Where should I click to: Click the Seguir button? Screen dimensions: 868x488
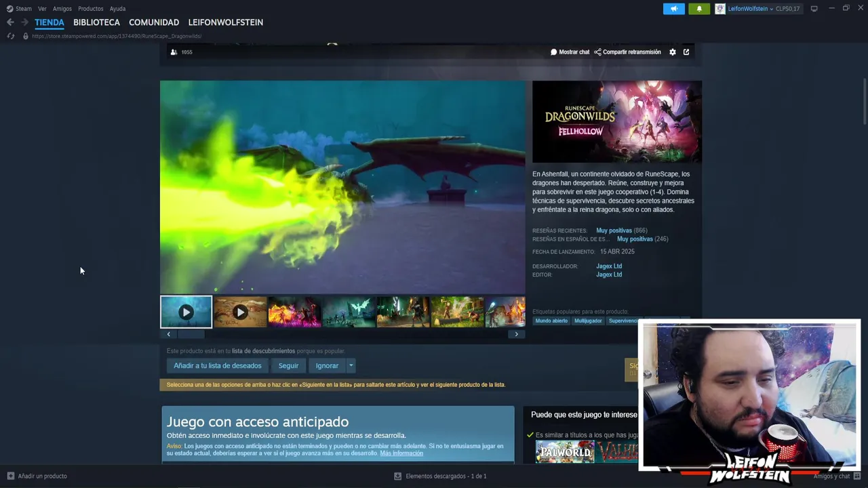click(288, 365)
